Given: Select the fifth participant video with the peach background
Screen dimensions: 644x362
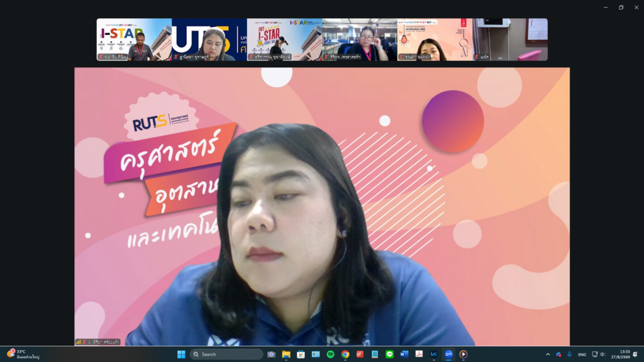Looking at the screenshot, I should [435, 40].
